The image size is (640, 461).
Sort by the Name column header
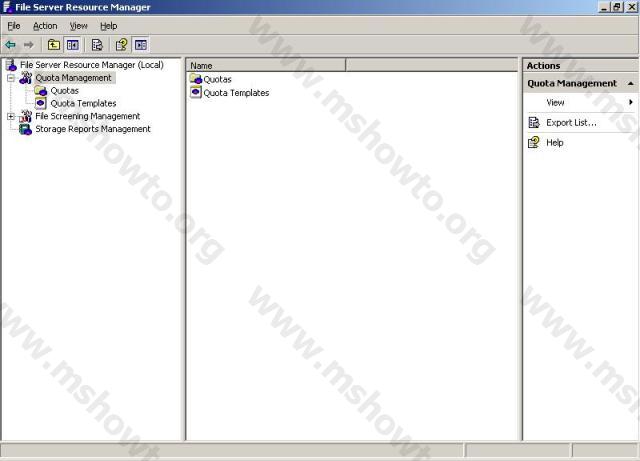tap(266, 65)
